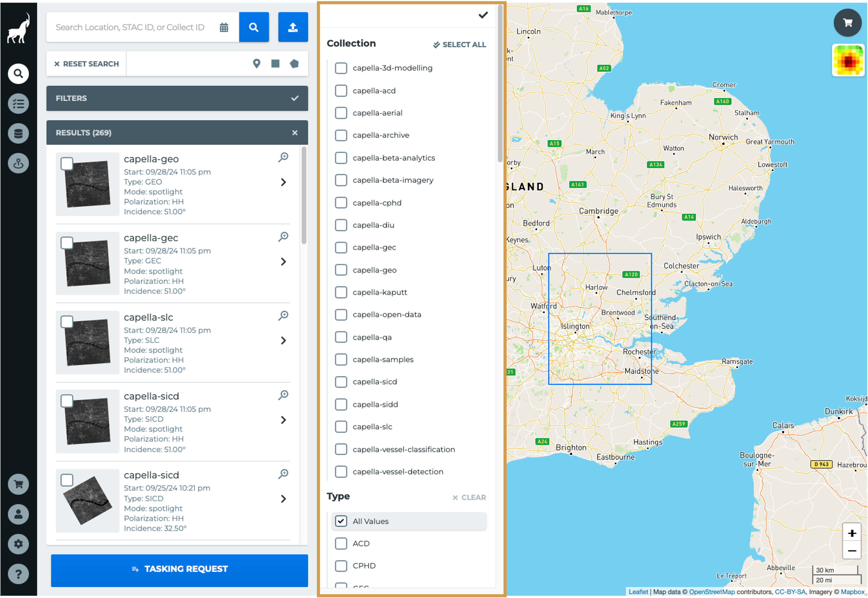Click the blue search magnifier button
The image size is (868, 598).
[254, 27]
